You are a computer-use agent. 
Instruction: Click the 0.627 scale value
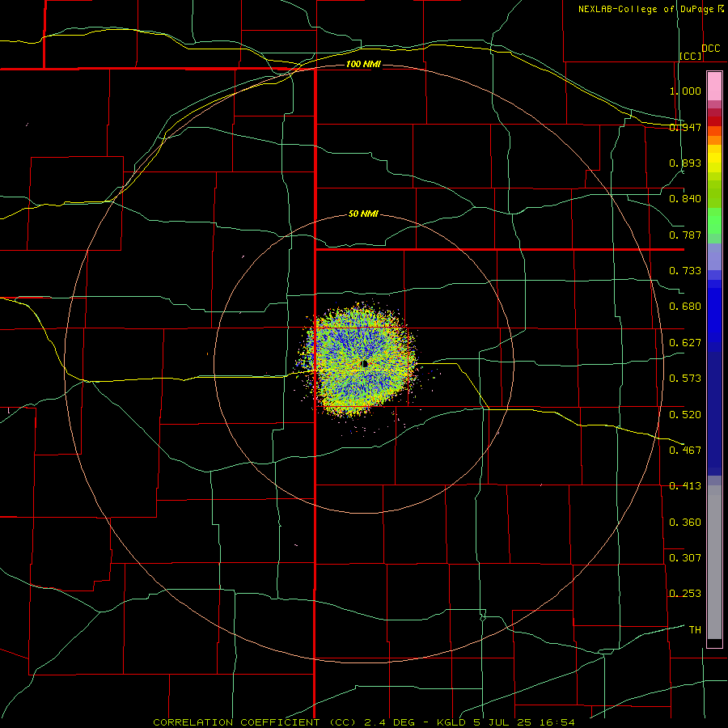pyautogui.click(x=685, y=343)
